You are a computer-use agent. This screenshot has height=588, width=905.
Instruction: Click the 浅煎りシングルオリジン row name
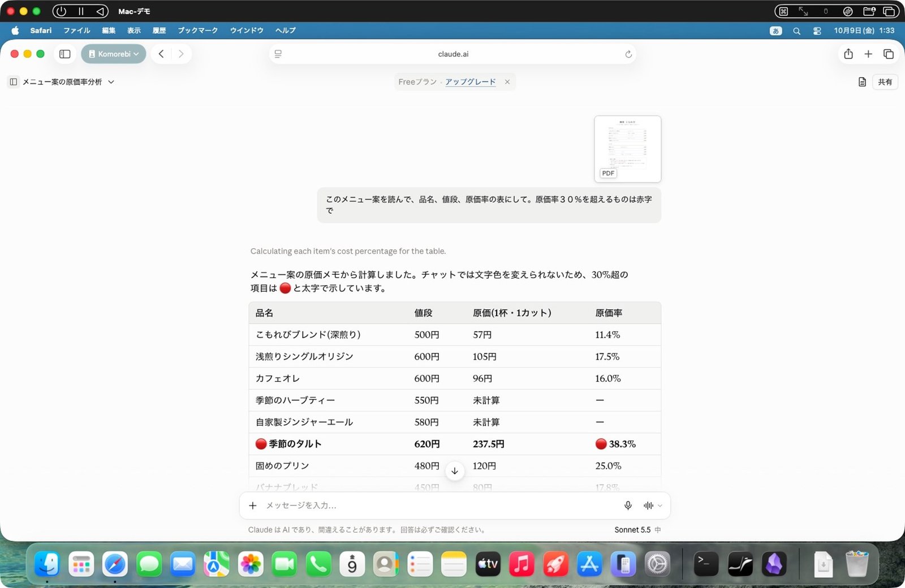pyautogui.click(x=304, y=357)
